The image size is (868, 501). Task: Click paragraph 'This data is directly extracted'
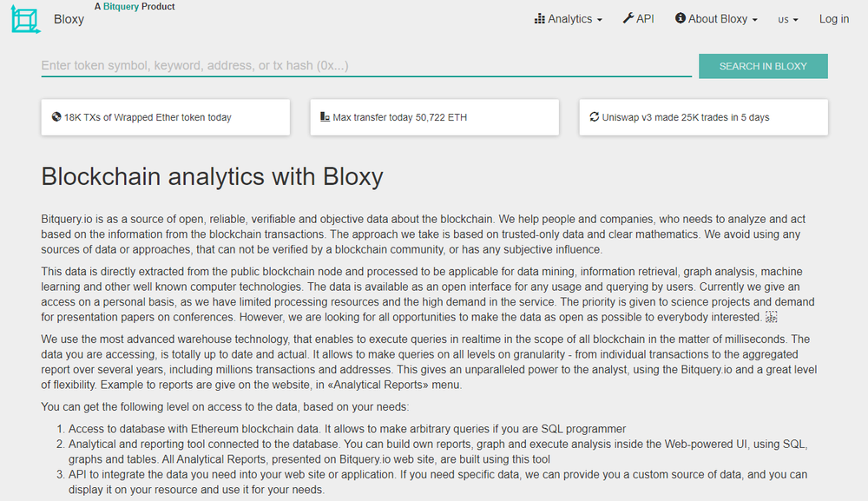point(428,294)
